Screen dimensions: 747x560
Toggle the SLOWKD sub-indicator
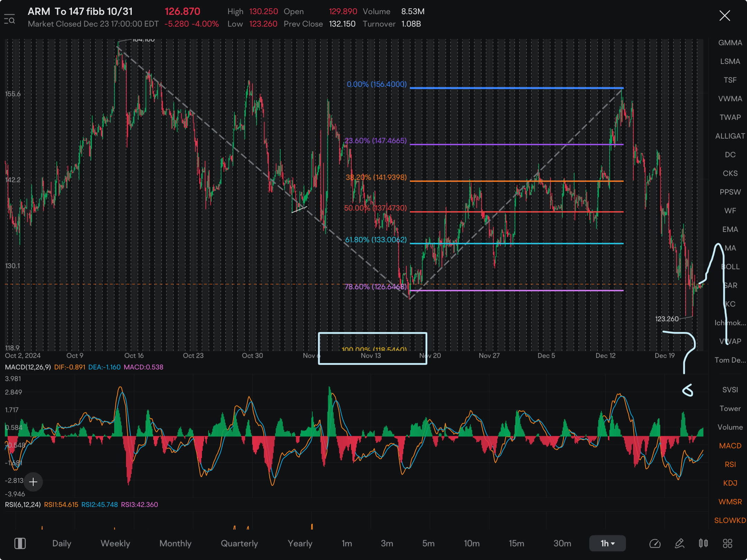(730, 520)
